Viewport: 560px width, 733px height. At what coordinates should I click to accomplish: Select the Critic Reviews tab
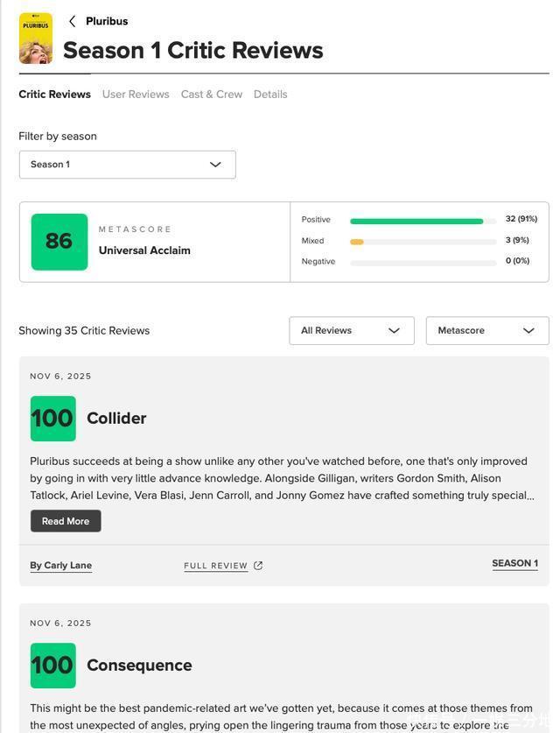tap(54, 95)
